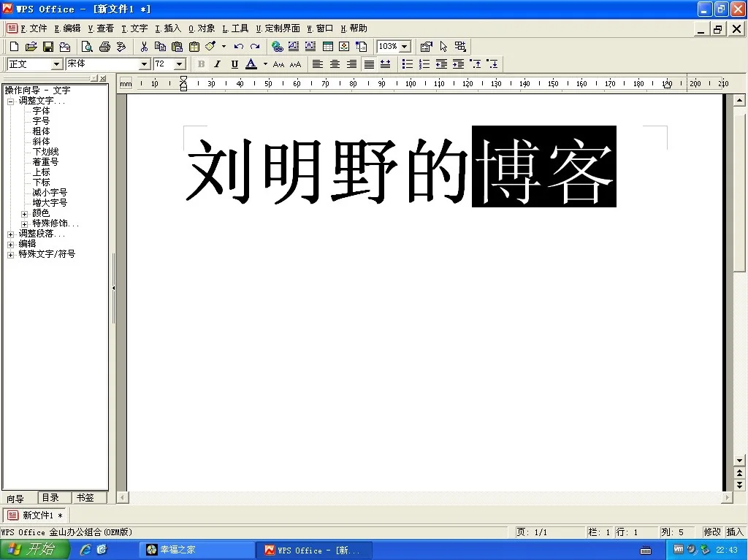Viewport: 748px width, 560px height.
Task: Open the 窗口 menu
Action: pos(320,28)
